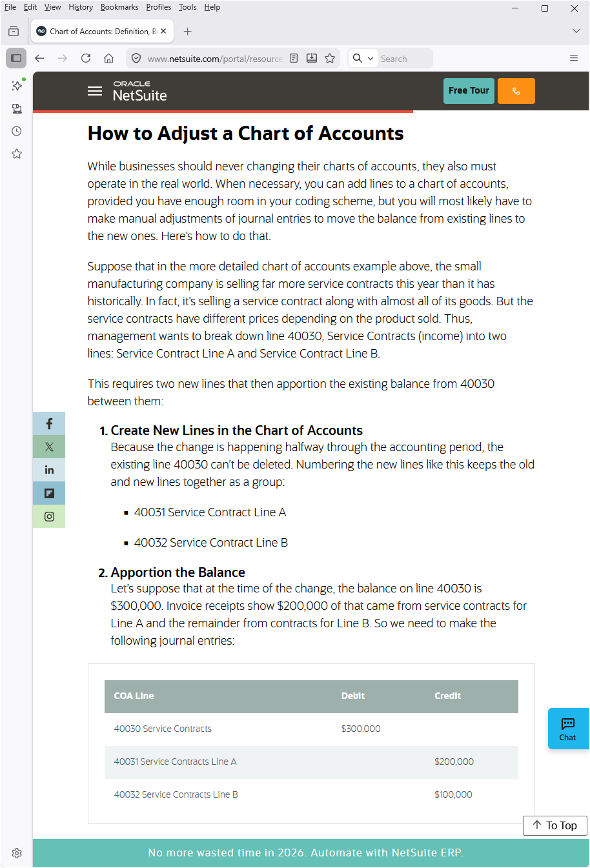This screenshot has width=590, height=868.
Task: Click the browser Search input field
Action: (x=404, y=58)
